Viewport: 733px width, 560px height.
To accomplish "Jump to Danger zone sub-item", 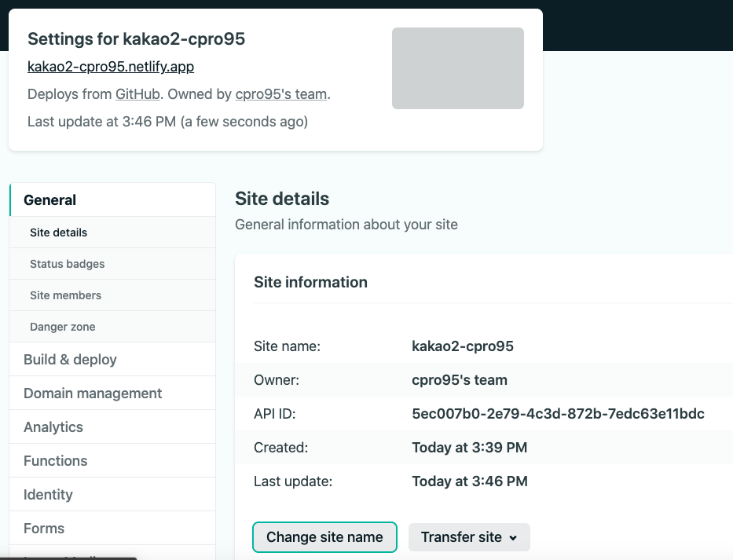I will coord(112,326).
